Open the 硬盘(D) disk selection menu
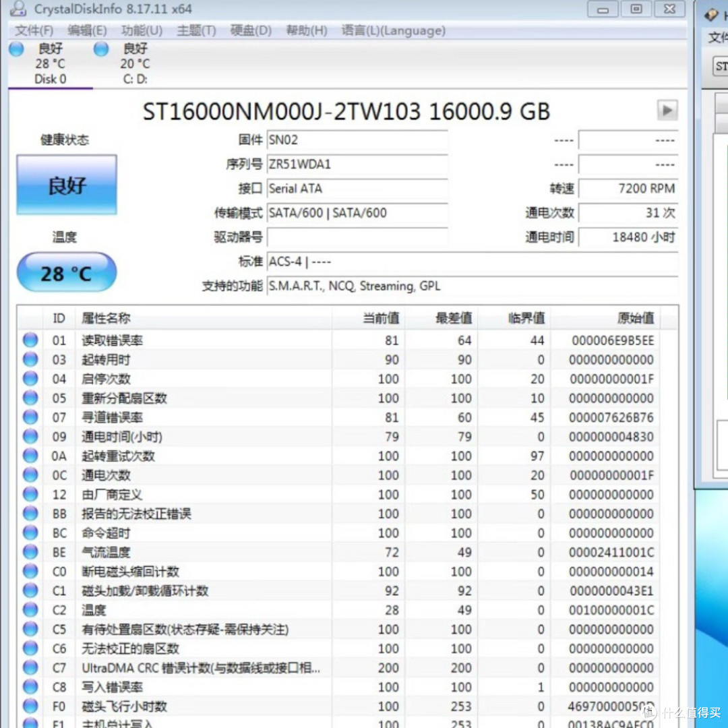 250,30
